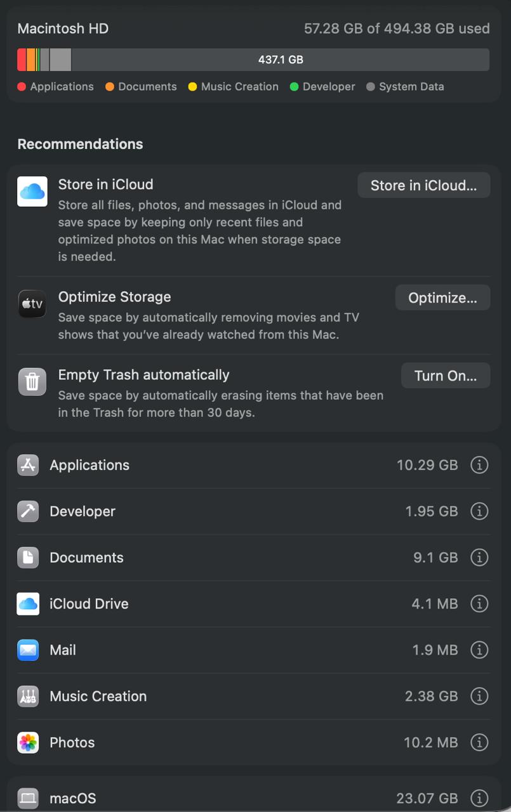Screen dimensions: 511x812
Task: Click the Store in iCloud heading
Action: point(105,185)
